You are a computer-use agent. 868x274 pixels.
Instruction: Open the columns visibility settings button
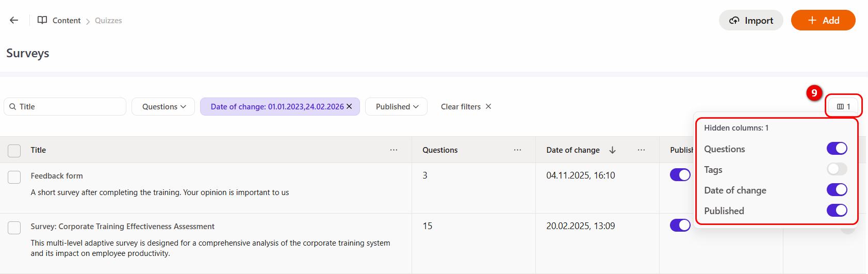[843, 106]
